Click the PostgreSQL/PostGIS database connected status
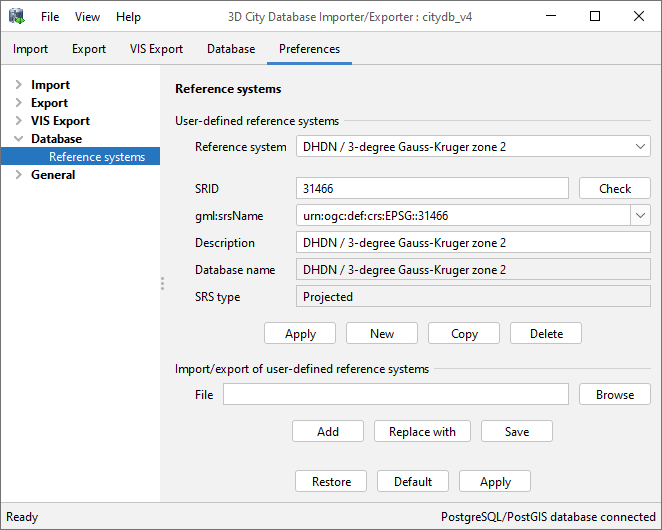662x530 pixels. pos(548,517)
